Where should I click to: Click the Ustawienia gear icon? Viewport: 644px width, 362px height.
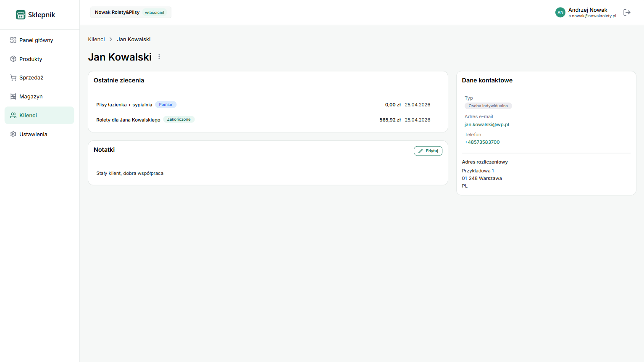13,134
